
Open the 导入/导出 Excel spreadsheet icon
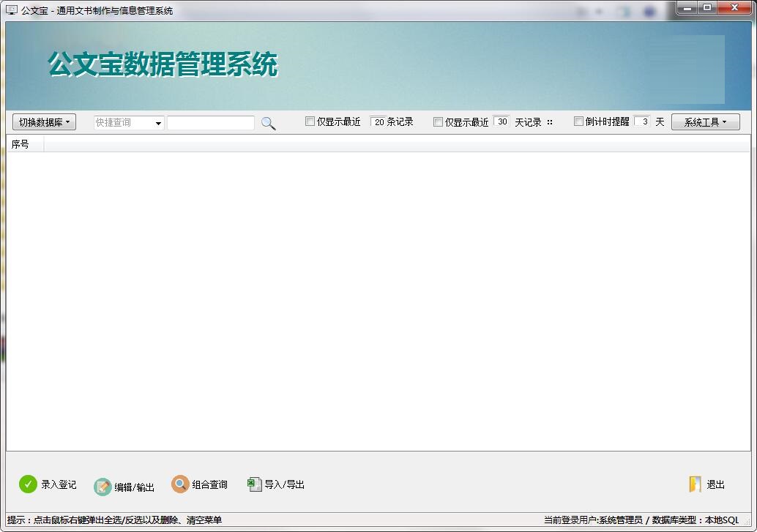tap(254, 484)
